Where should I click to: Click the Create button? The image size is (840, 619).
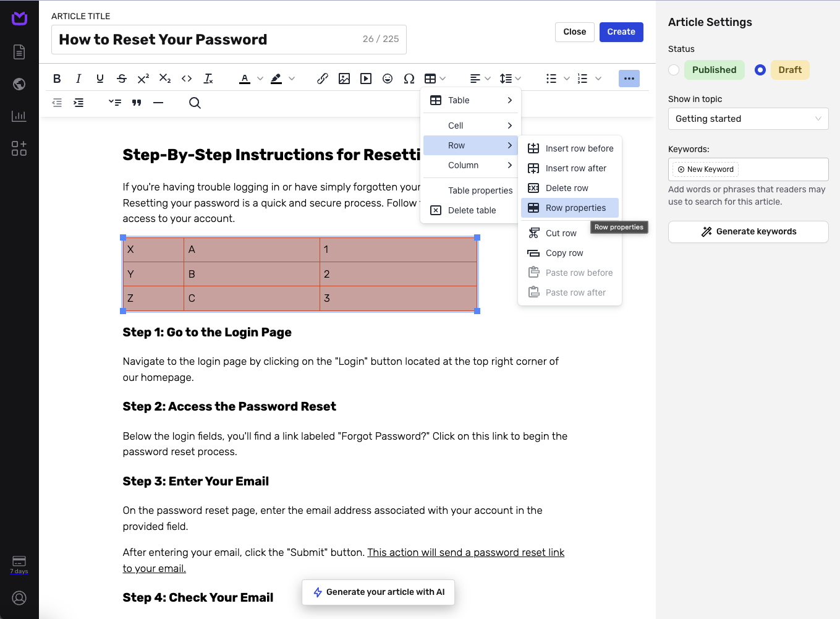[x=621, y=32]
